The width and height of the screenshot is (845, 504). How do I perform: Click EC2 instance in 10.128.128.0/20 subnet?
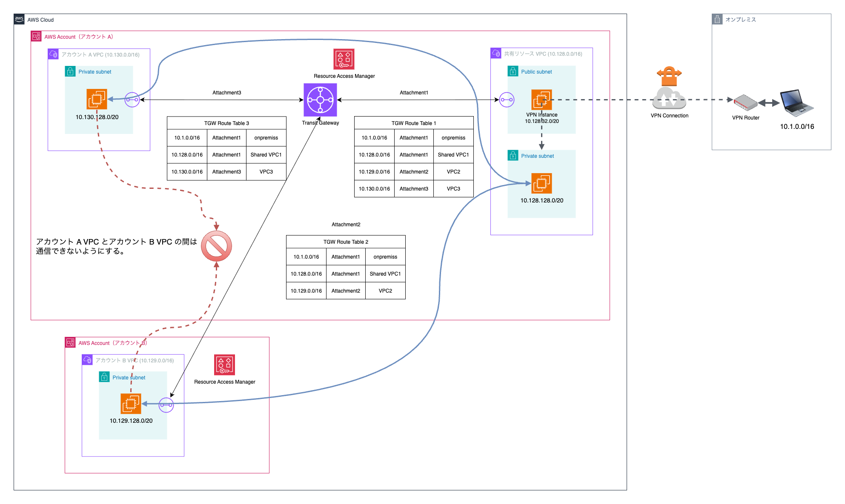coord(541,183)
